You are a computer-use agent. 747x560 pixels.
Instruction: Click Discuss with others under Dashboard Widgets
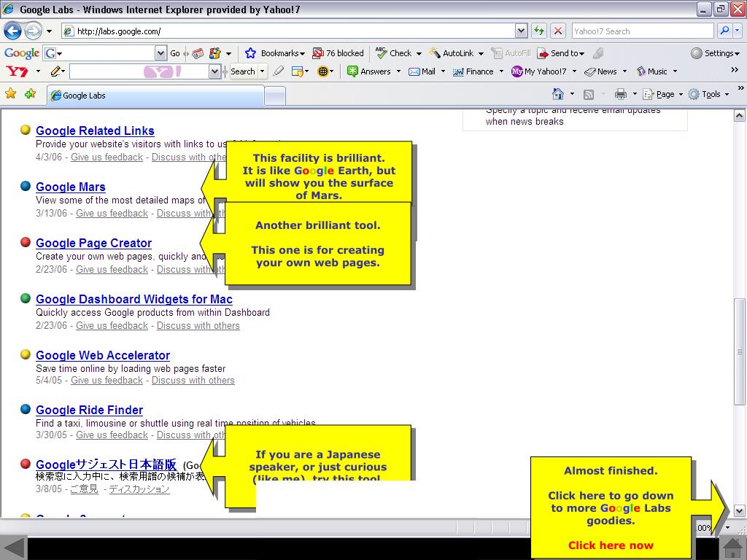click(198, 326)
